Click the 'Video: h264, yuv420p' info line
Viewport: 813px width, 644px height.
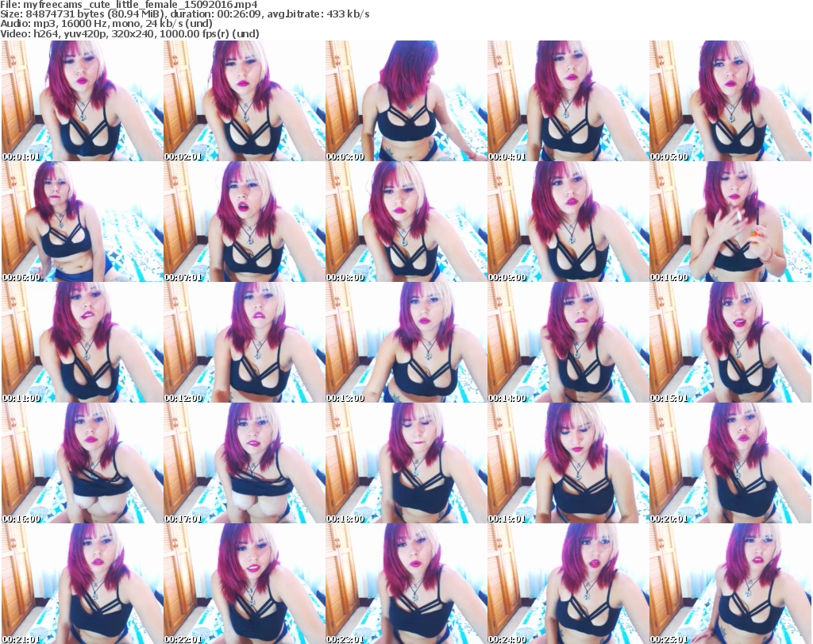click(129, 33)
